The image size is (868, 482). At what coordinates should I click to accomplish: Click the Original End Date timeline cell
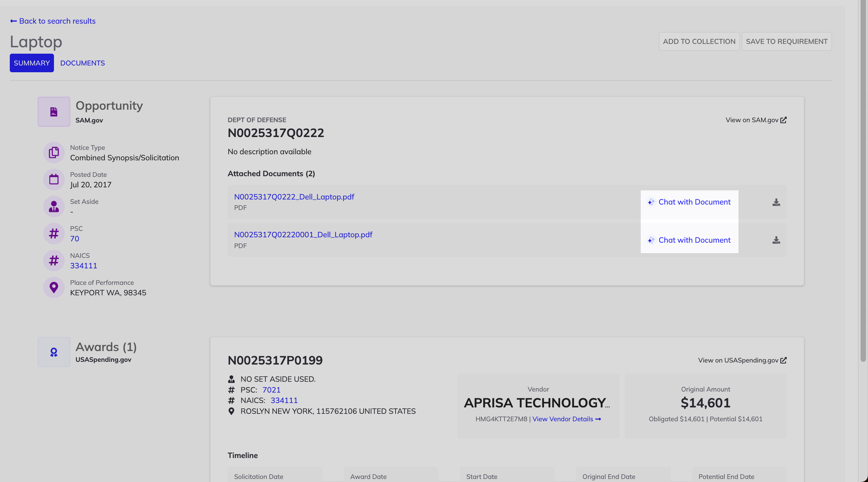pos(623,474)
